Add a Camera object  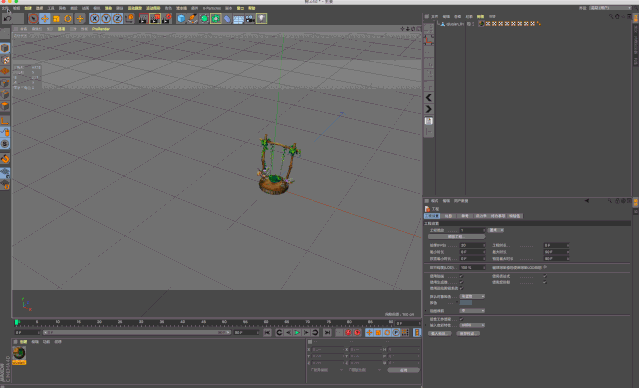click(250, 18)
